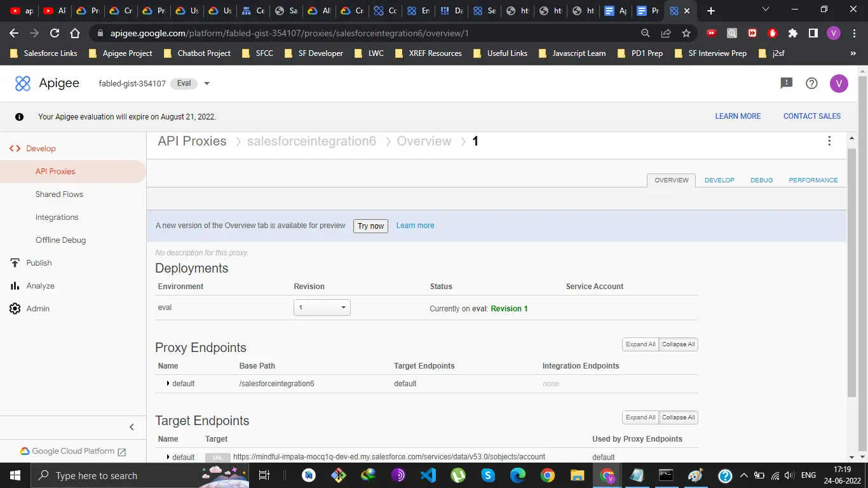Open Task View in taskbar
The image size is (868, 488).
click(x=265, y=475)
